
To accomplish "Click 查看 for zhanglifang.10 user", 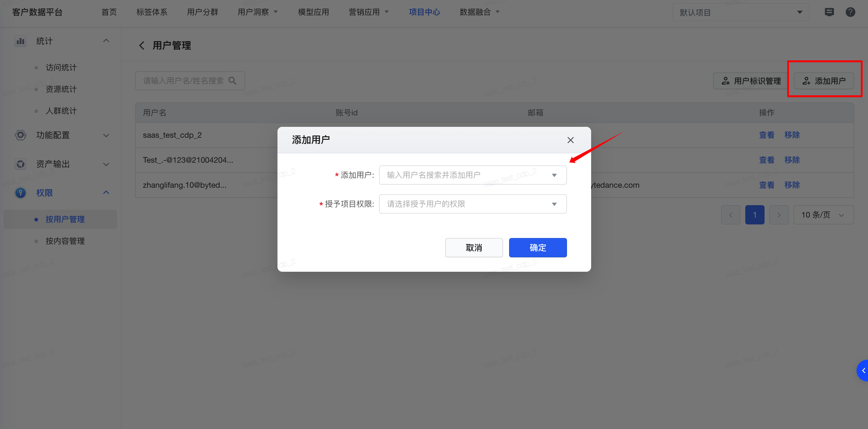I will pos(767,185).
